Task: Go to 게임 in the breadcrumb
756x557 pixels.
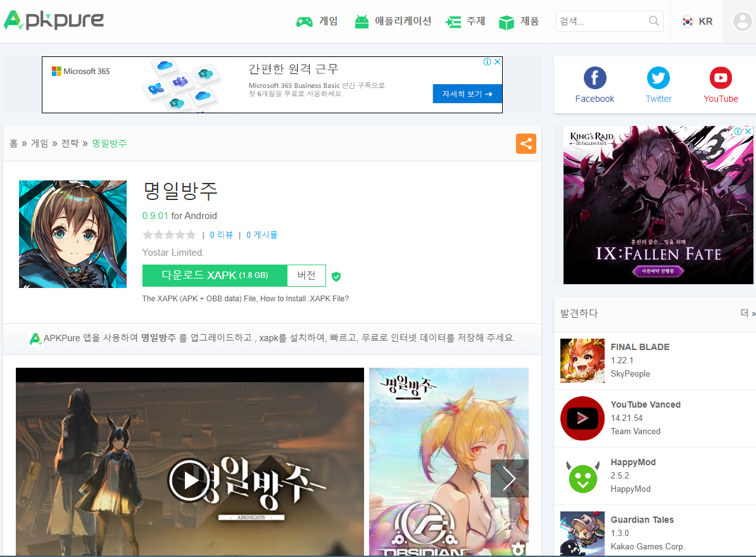Action: click(39, 143)
